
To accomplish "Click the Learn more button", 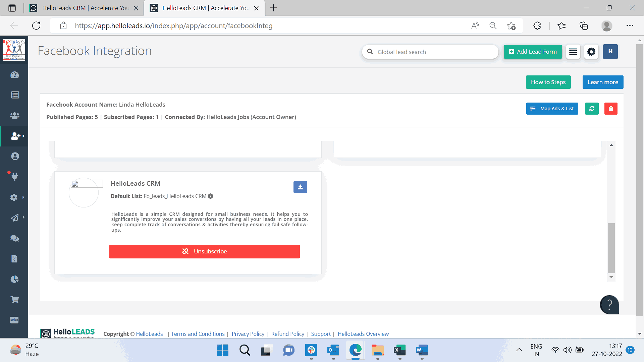I will click(603, 82).
